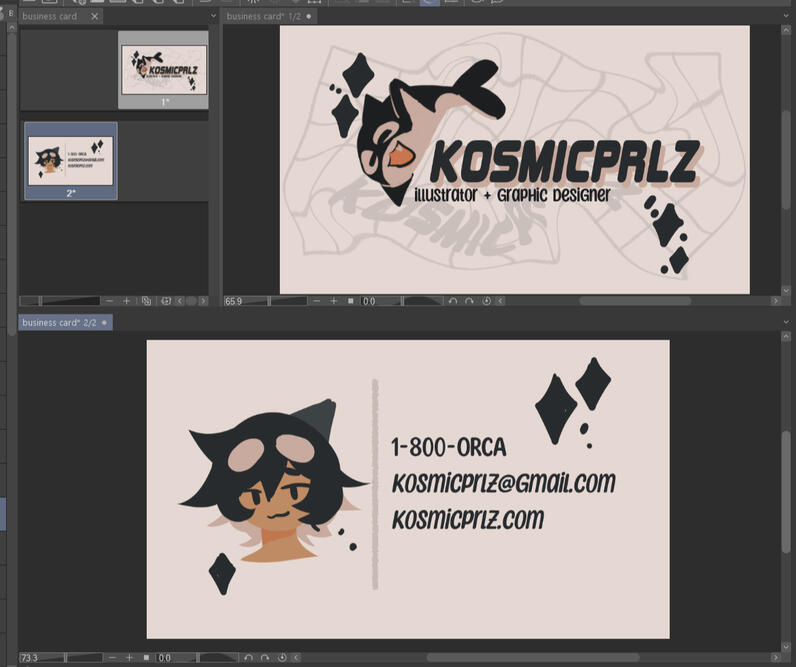
Task: Reset rotation of the bottom canvas
Action: (282, 657)
